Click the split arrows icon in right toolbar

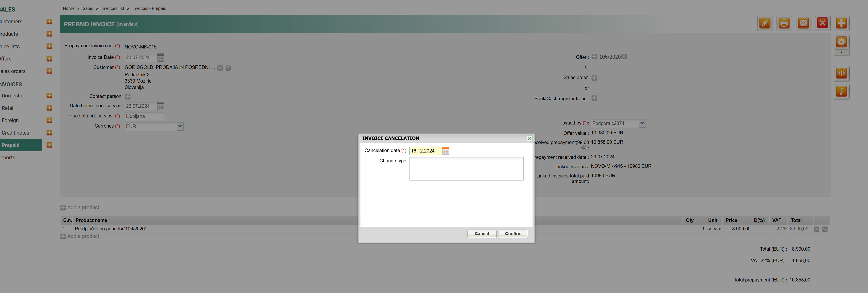click(841, 73)
